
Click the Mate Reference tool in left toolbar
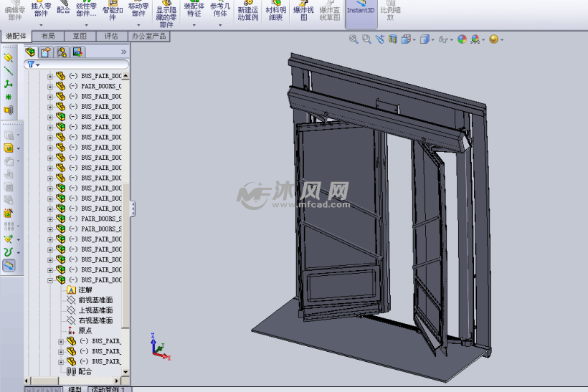coord(9,110)
